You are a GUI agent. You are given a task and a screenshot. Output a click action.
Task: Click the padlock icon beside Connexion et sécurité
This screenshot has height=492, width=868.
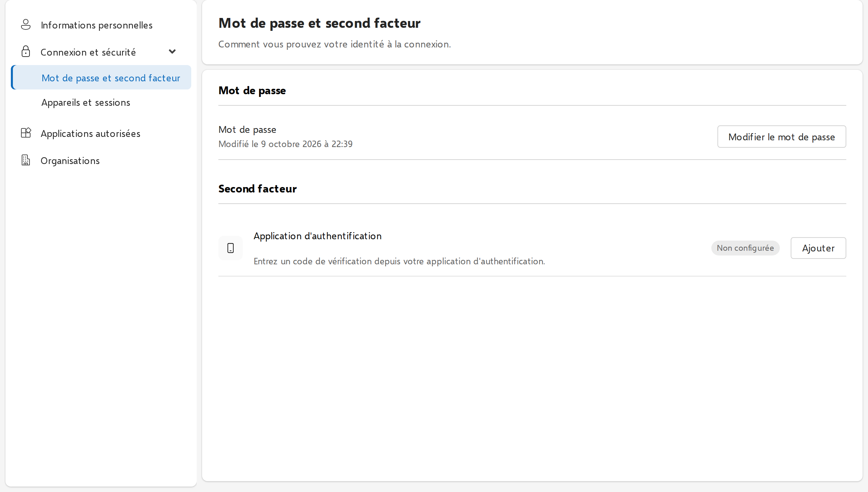point(26,52)
